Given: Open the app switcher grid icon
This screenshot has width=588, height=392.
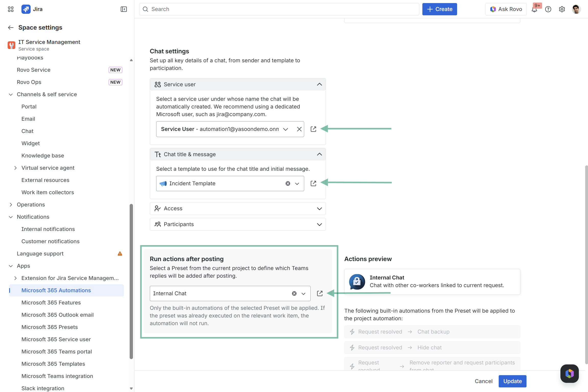Looking at the screenshot, I should pyautogui.click(x=11, y=9).
